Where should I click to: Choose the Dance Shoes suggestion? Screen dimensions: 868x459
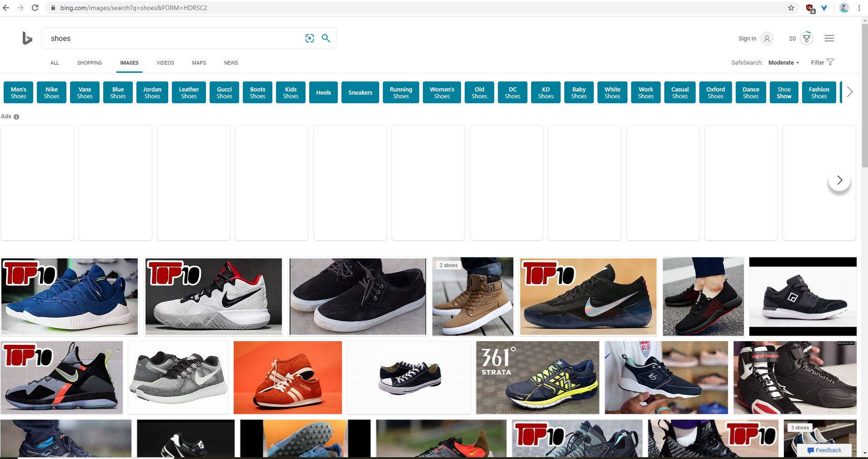[x=751, y=92]
